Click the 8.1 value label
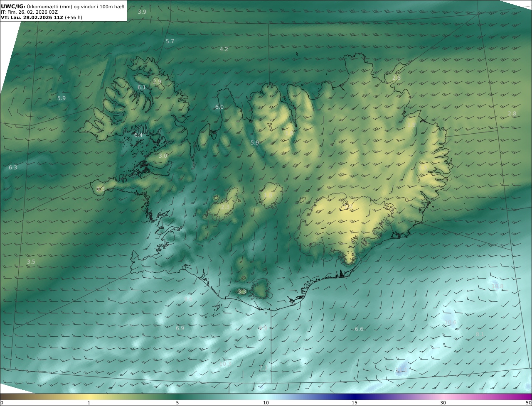 [480, 335]
